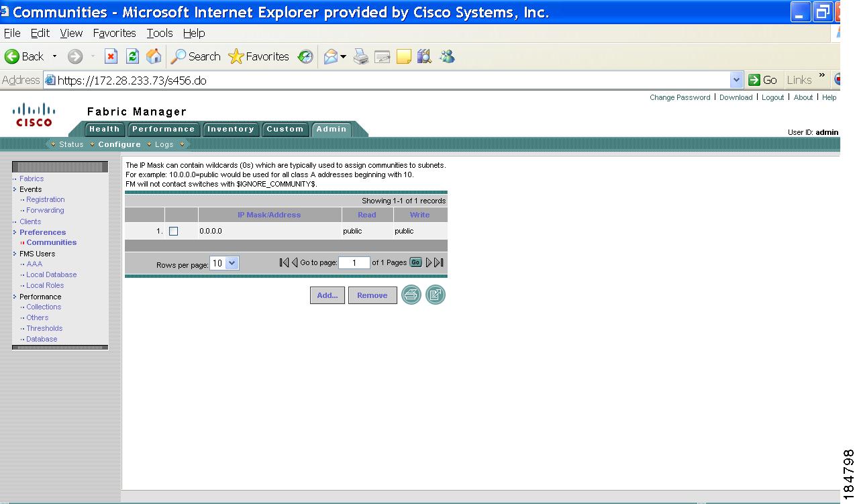
Task: Click the Stop loading icon
Action: coord(111,56)
